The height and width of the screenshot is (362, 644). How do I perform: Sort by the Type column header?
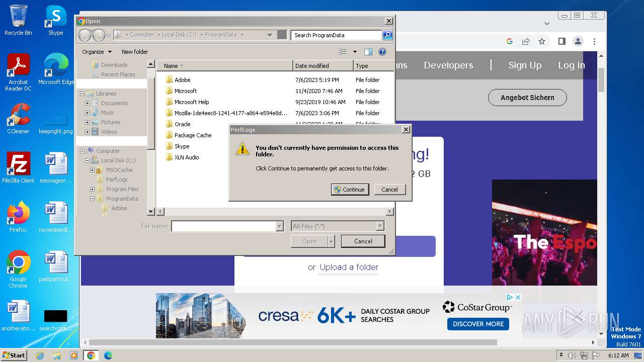coord(373,66)
